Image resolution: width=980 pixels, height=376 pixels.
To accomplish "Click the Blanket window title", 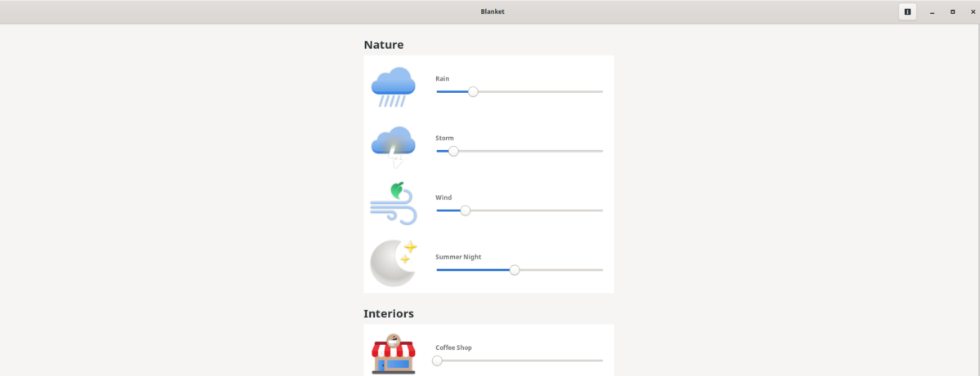I will (492, 11).
